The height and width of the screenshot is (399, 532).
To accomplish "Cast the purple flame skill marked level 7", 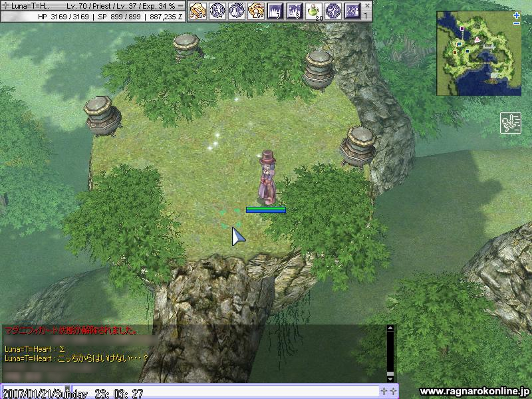I will click(x=275, y=11).
